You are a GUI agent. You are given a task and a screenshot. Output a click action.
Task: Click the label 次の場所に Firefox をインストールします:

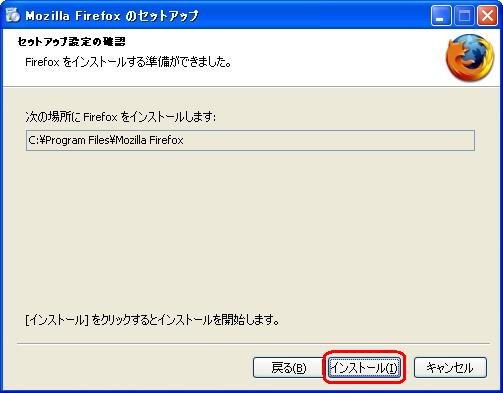coord(121,117)
